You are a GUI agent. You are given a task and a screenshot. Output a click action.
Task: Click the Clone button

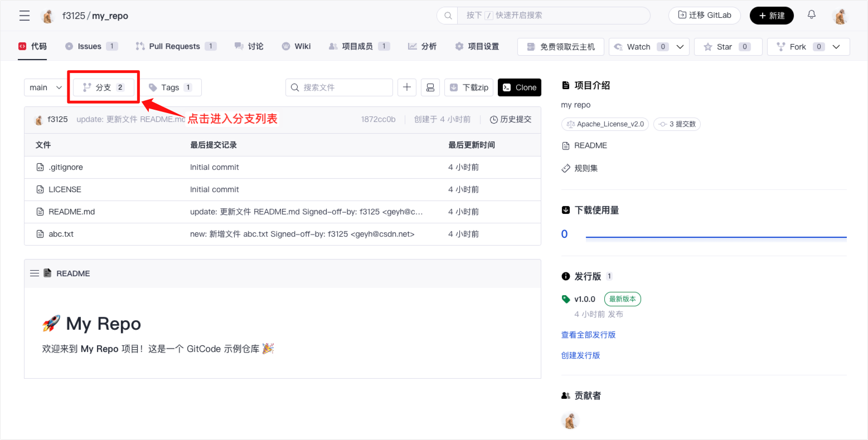519,87
